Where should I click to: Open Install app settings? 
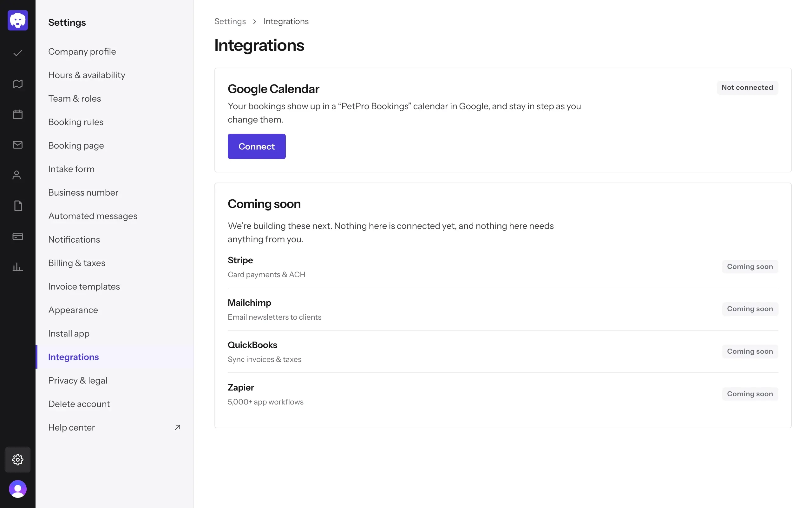click(x=115, y=334)
